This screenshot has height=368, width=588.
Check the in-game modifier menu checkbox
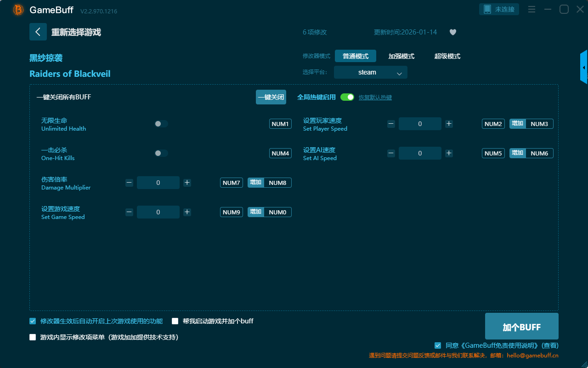point(33,337)
